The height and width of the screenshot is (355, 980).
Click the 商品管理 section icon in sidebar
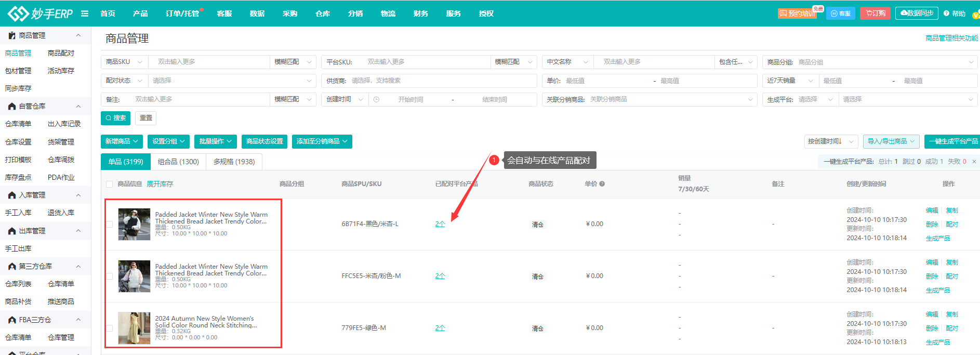12,35
